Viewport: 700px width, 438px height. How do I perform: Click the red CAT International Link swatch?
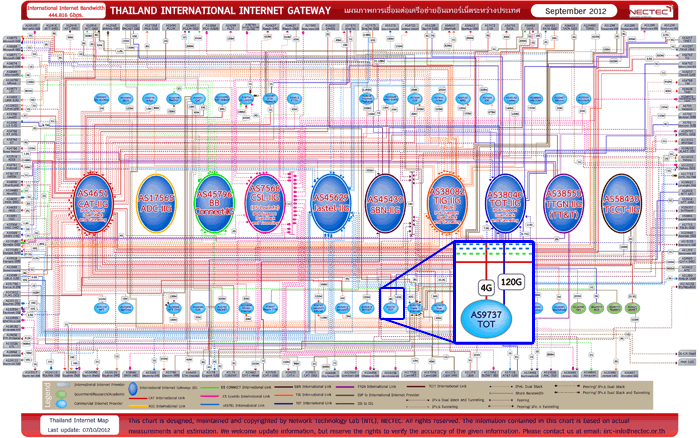[x=138, y=397]
